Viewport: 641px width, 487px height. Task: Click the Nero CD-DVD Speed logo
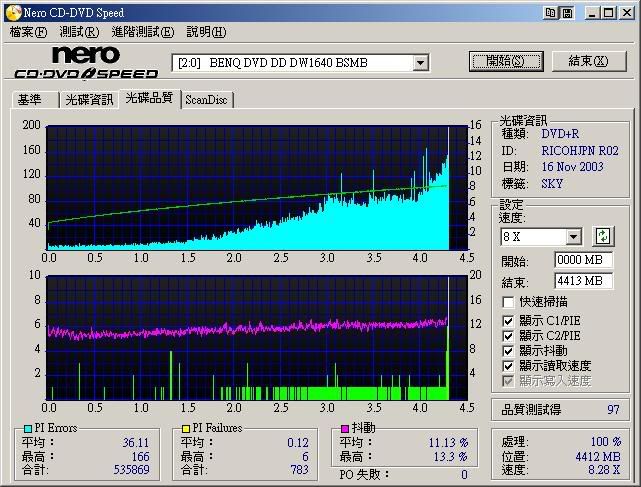coord(86,62)
